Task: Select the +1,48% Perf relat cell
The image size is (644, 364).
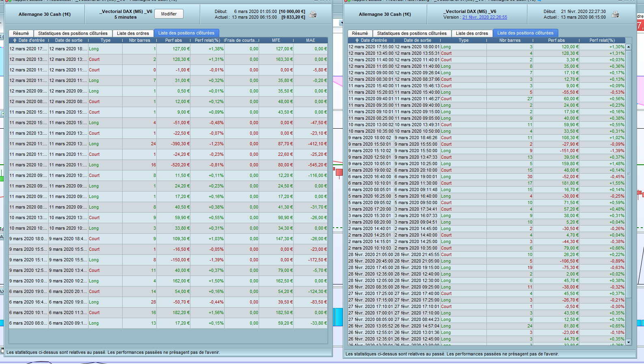Action: 603,164
